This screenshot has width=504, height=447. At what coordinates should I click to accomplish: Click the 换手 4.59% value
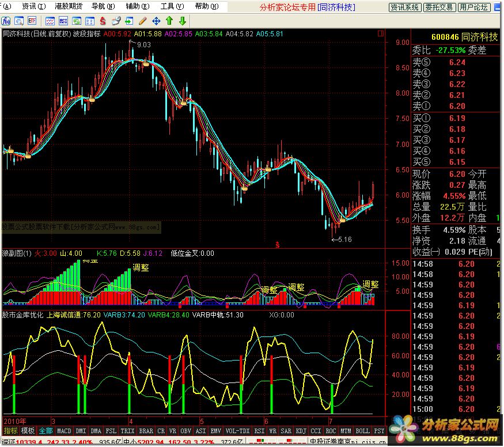tap(454, 230)
